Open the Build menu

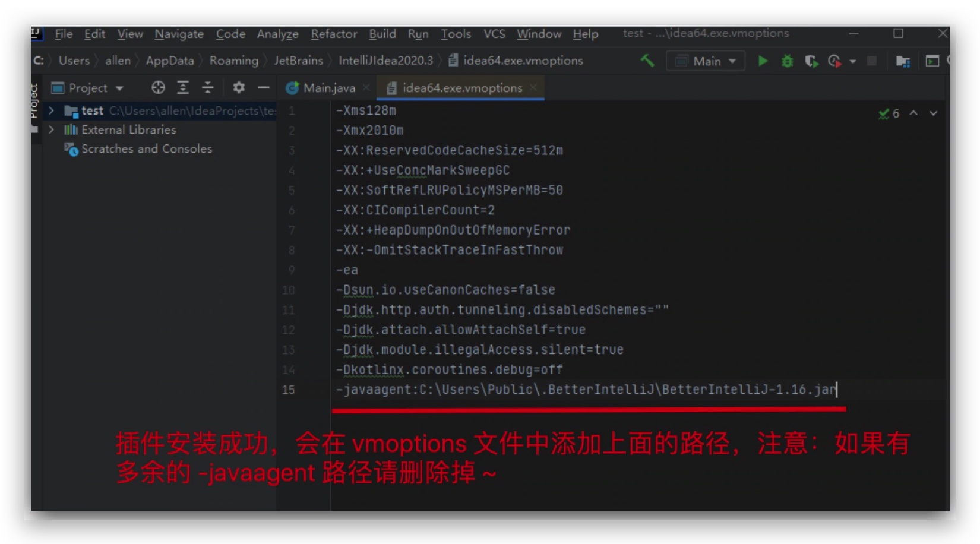tap(382, 34)
